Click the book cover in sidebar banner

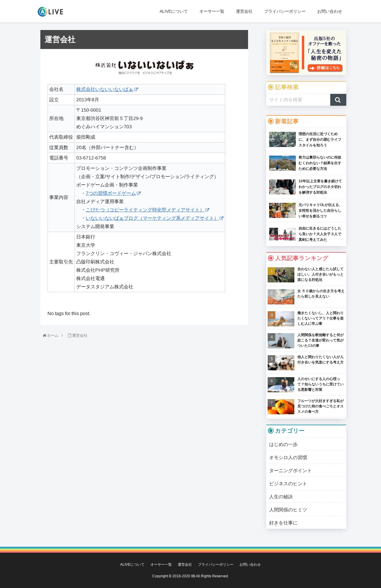(284, 53)
